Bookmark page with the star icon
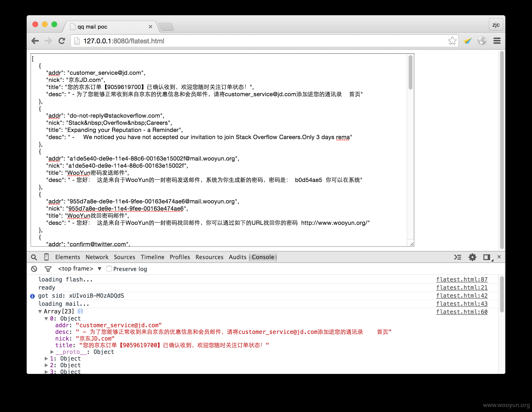 (x=452, y=41)
